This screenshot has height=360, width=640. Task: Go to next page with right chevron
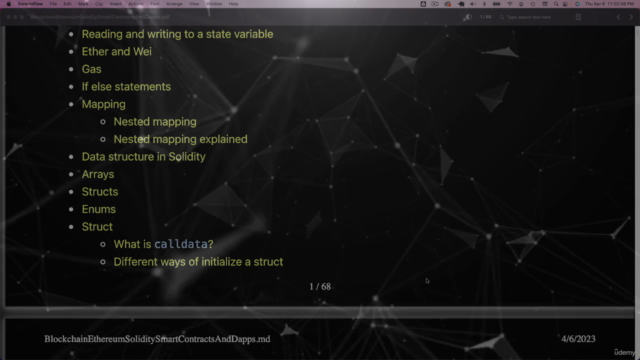click(631, 17)
